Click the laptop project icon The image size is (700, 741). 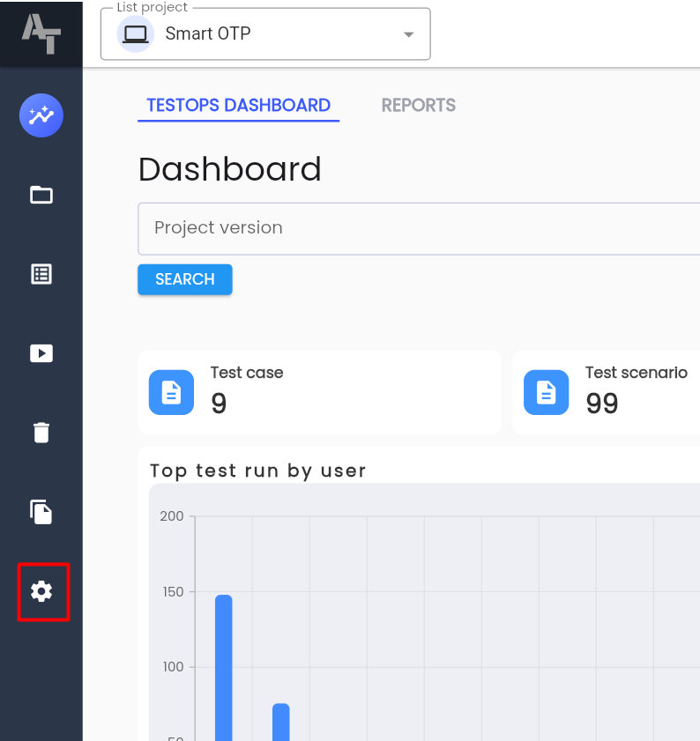(135, 33)
